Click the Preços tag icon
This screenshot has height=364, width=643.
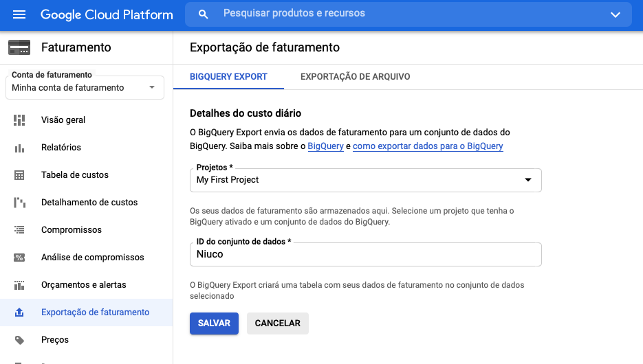19,340
